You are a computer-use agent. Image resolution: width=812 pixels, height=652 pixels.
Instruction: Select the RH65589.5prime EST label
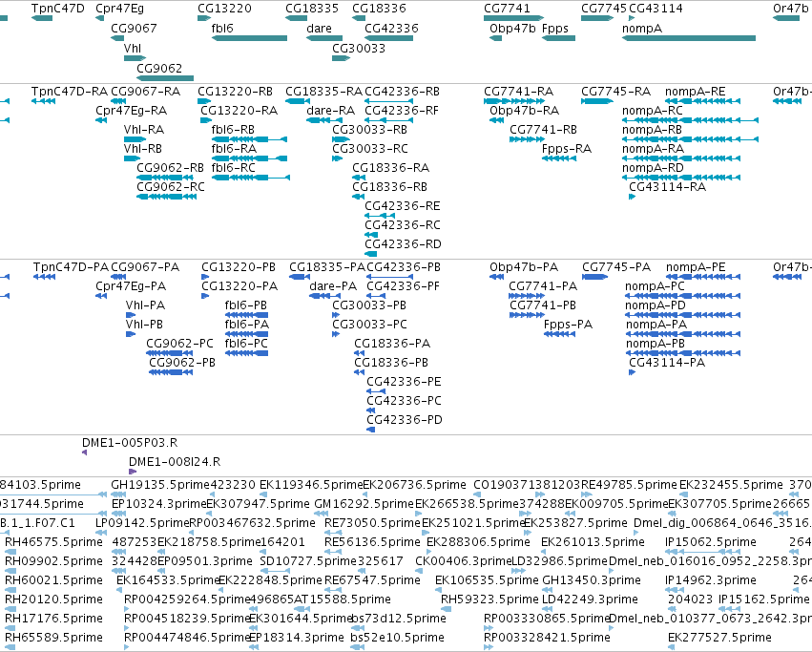(x=53, y=638)
